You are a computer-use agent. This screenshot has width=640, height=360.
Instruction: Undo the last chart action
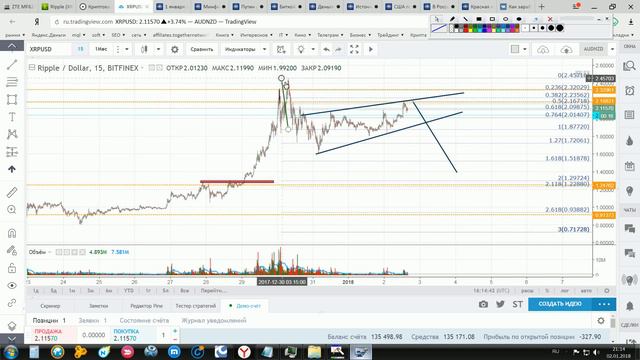[x=327, y=49]
